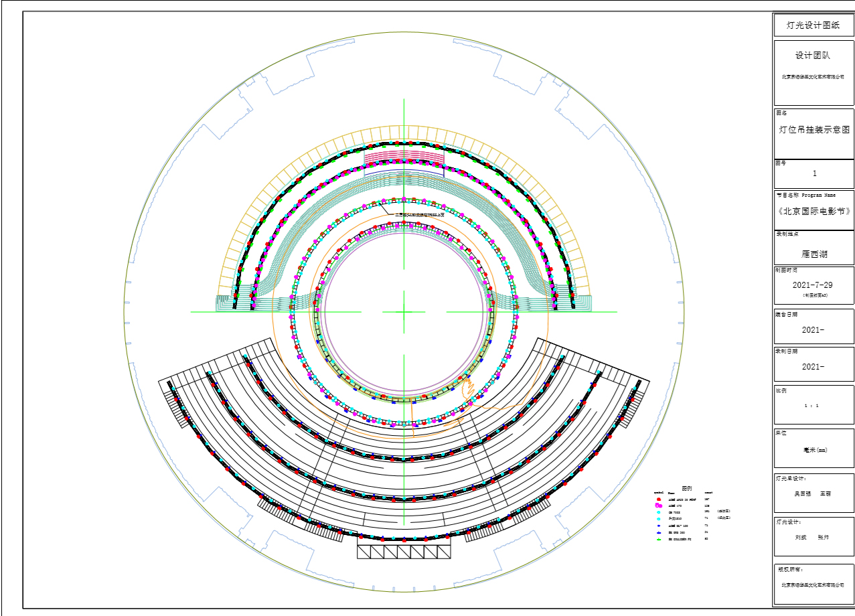Click the green crosshair at the stage center
The height and width of the screenshot is (616, 855).
click(x=404, y=312)
